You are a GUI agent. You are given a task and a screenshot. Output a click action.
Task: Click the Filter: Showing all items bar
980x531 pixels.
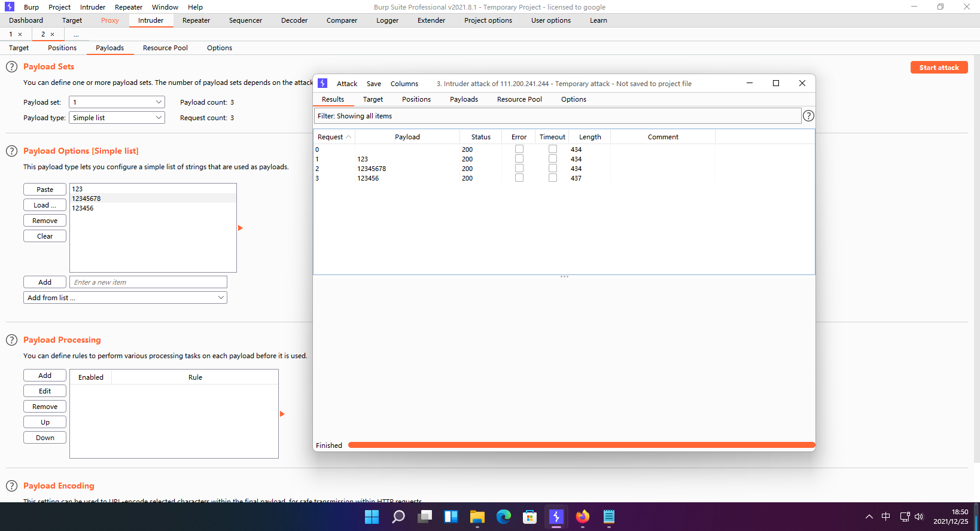pyautogui.click(x=558, y=116)
